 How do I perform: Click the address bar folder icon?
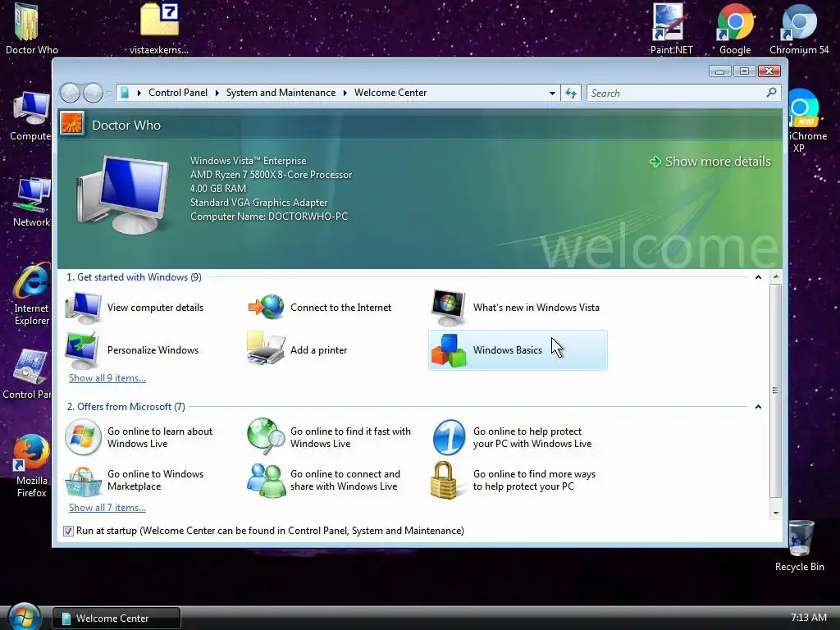125,93
